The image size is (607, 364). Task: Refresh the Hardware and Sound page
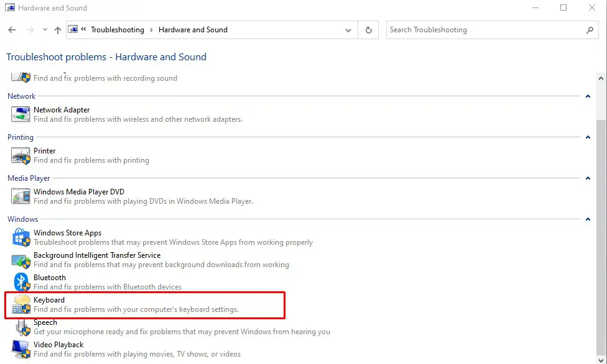click(x=369, y=30)
